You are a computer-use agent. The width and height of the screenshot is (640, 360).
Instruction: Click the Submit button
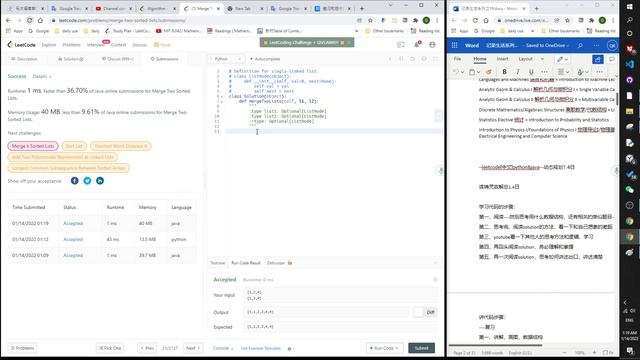[421, 348]
